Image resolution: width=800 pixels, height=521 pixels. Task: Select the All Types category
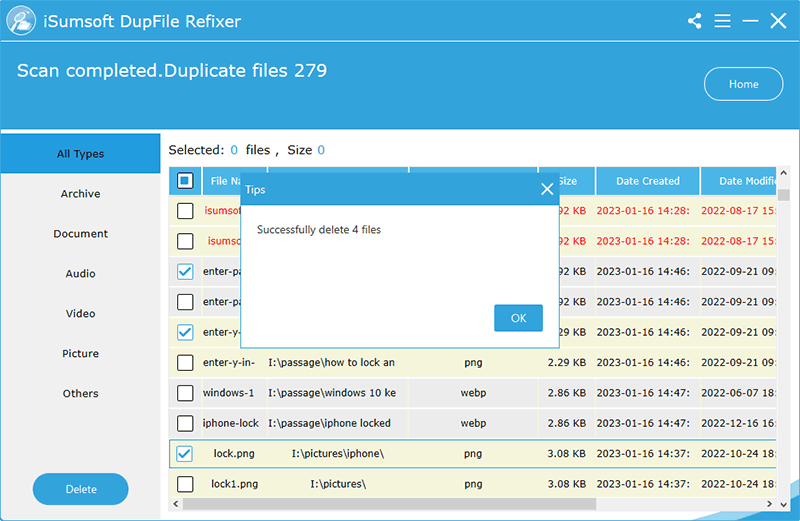pos(80,154)
